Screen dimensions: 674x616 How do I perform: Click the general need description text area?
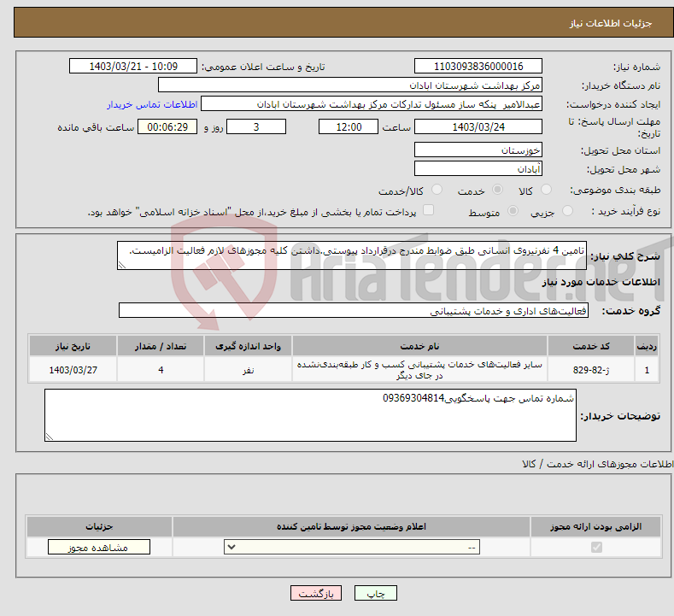point(352,255)
